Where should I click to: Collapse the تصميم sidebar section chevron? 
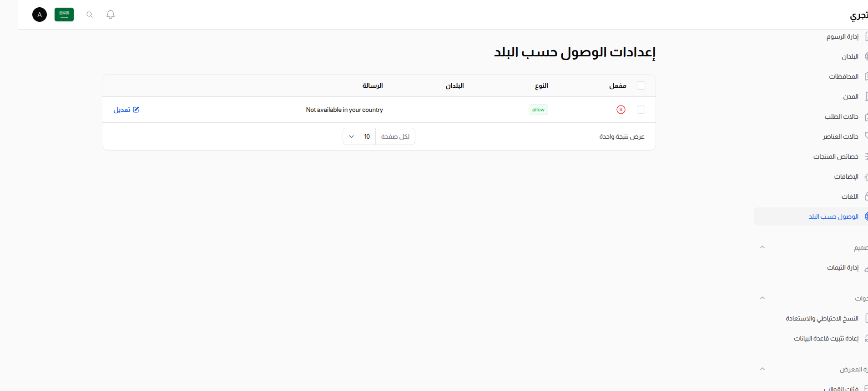tap(762, 247)
